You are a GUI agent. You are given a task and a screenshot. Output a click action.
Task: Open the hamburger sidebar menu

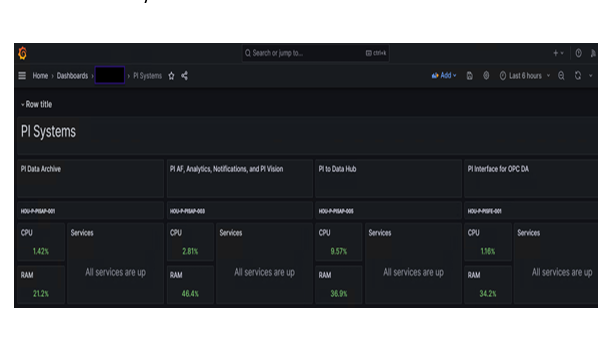pyautogui.click(x=22, y=76)
